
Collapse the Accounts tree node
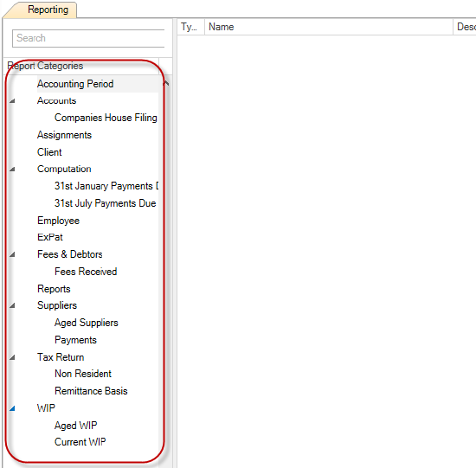click(12, 101)
